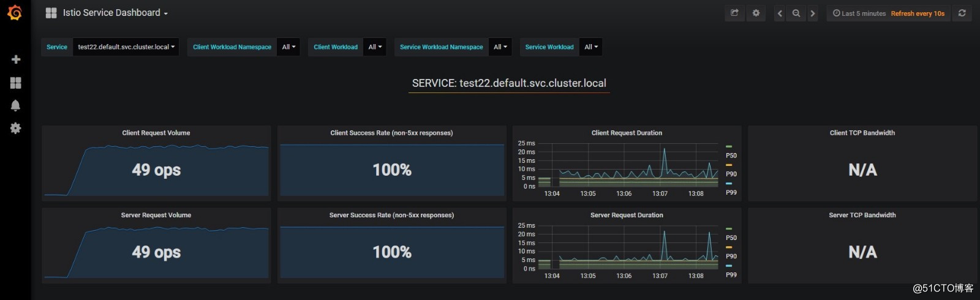
Task: Click the 100% value in Client Success Rate
Action: tap(392, 170)
